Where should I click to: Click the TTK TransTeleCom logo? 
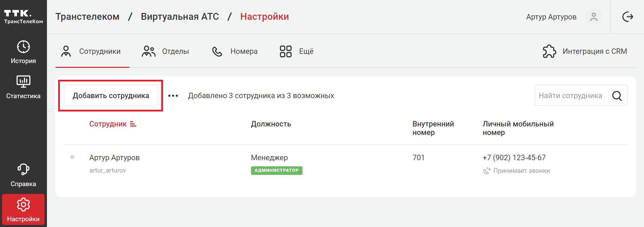pos(23,17)
